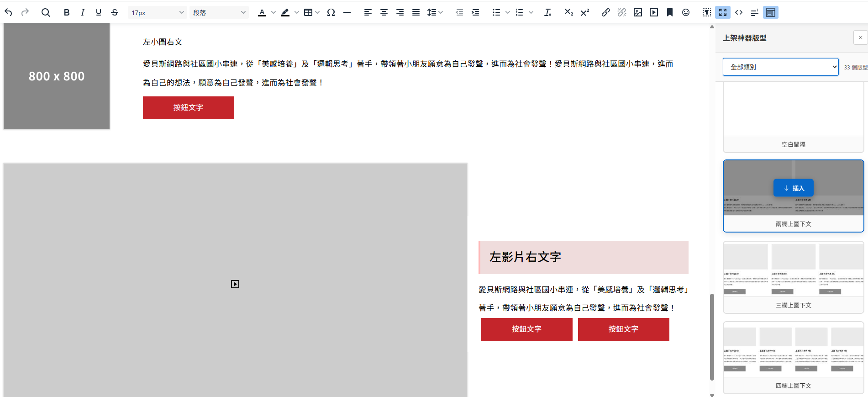Image resolution: width=868 pixels, height=397 pixels.
Task: Click the left 按鈕文字 under 左影片右文字
Action: click(x=527, y=329)
